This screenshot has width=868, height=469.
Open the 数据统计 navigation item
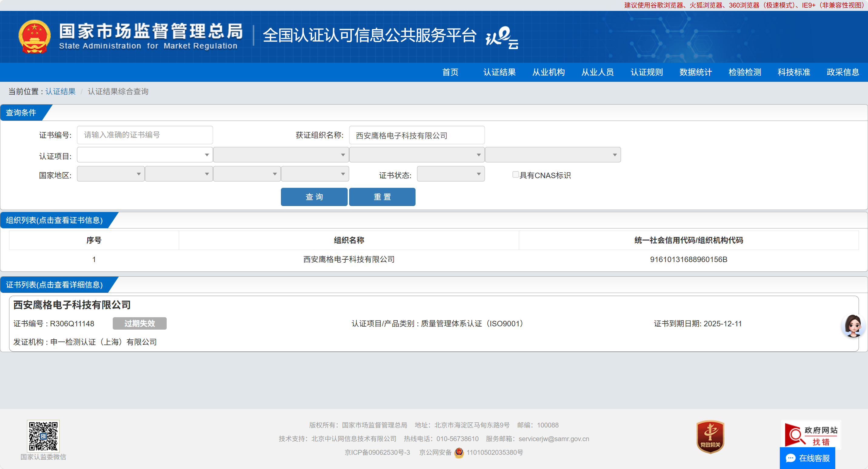pos(696,72)
